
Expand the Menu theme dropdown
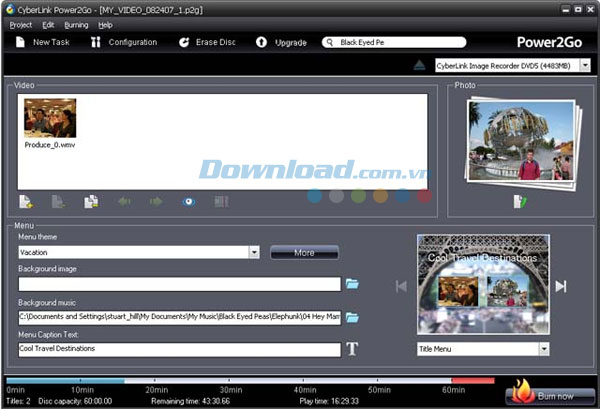coord(255,252)
